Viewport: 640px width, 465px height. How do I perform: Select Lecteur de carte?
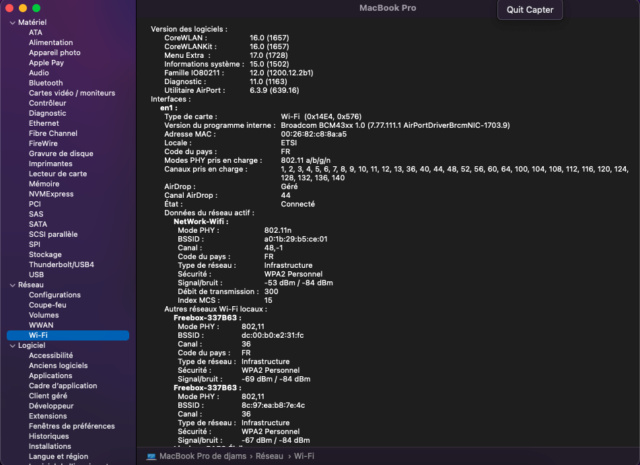pos(58,174)
